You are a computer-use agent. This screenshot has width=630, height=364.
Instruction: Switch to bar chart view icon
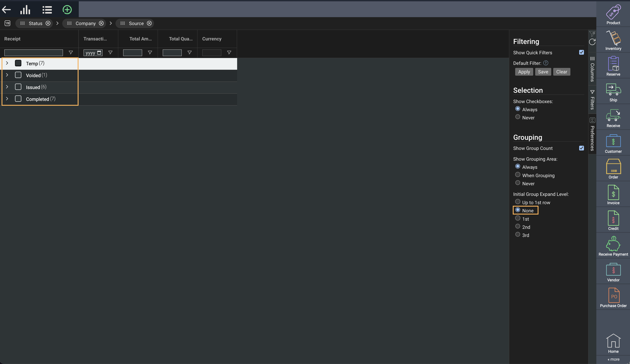25,10
